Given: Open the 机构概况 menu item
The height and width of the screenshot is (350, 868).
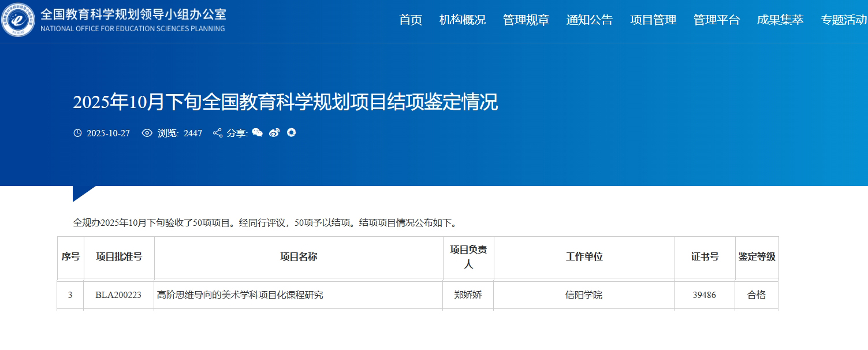Looking at the screenshot, I should click(x=463, y=20).
